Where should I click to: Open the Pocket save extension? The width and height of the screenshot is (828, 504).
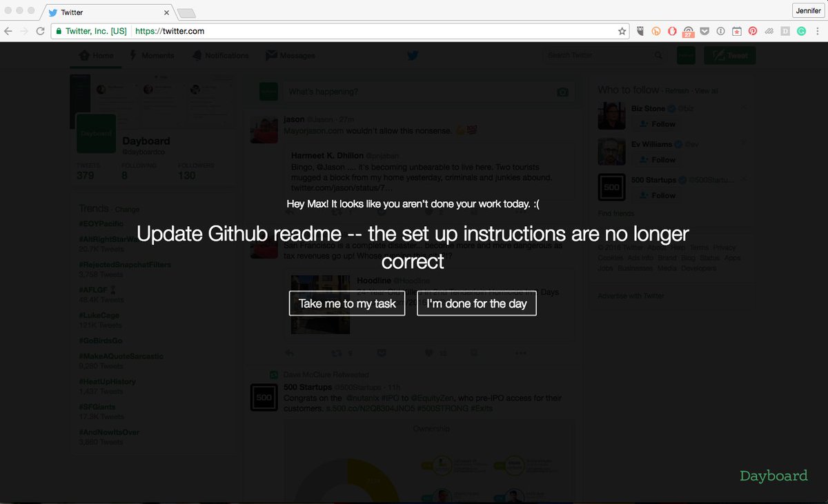tap(705, 31)
